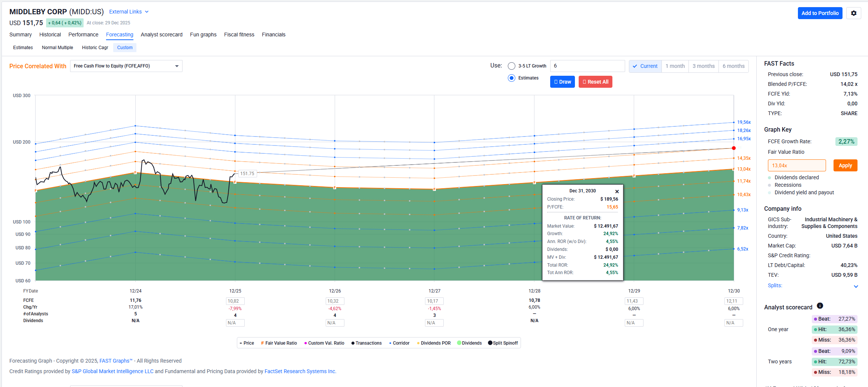Click the Add to Portfolio button
Screen dimensions: 868x387
[820, 13]
